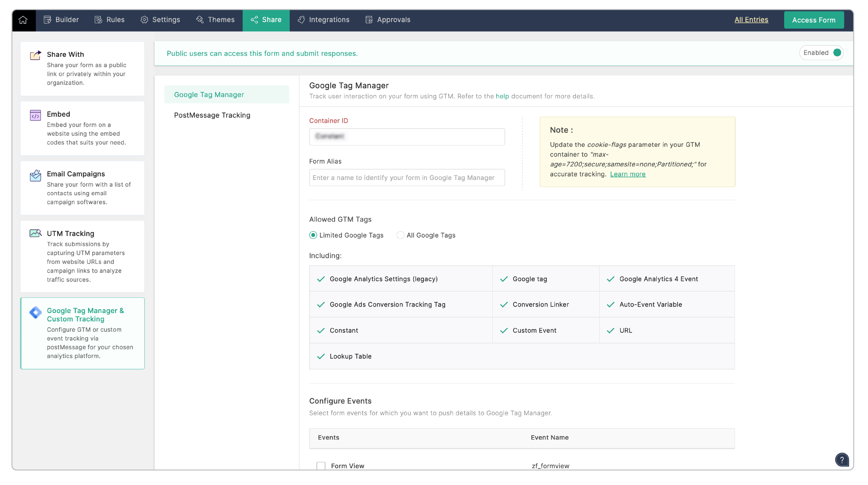Check the Form View event checkbox
868x485 pixels.
click(x=321, y=466)
